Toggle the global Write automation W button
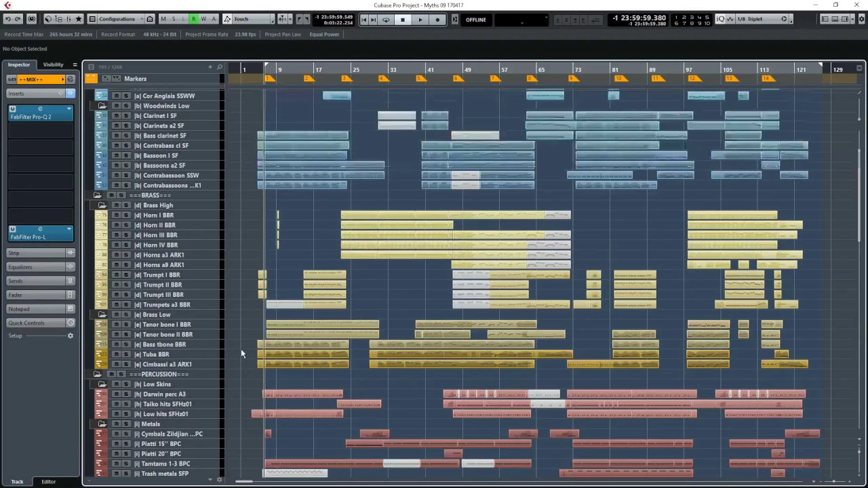868x488 pixels. point(203,19)
